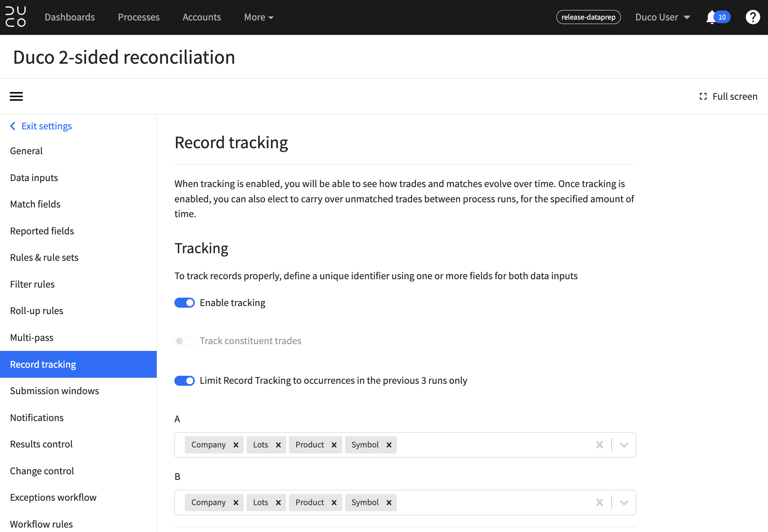Click the Full screen button text
The width and height of the screenshot is (768, 532).
pos(735,97)
